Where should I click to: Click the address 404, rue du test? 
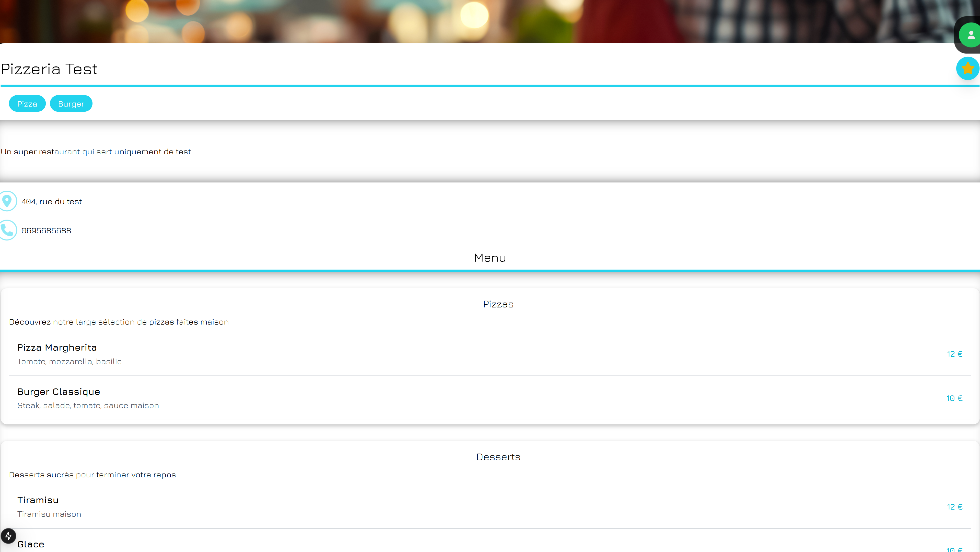click(52, 202)
